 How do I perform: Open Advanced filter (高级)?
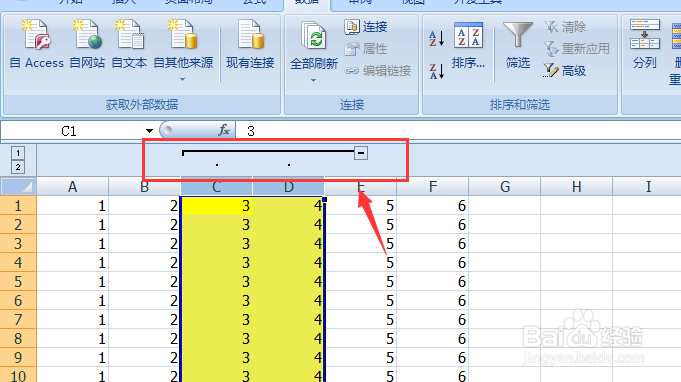click(x=565, y=70)
